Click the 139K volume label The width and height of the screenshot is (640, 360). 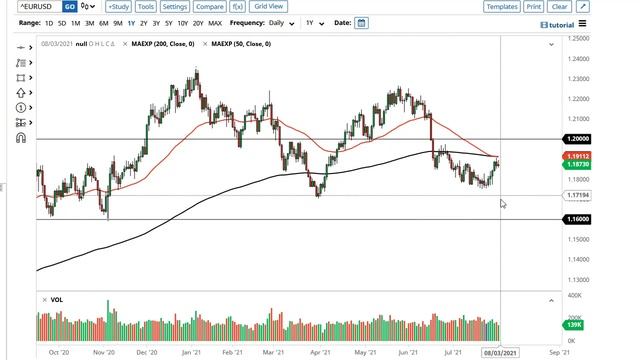pos(573,325)
